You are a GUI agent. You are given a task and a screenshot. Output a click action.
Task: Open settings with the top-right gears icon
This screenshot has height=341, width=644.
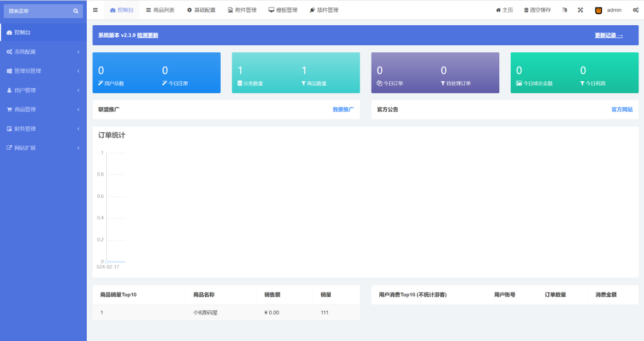635,10
